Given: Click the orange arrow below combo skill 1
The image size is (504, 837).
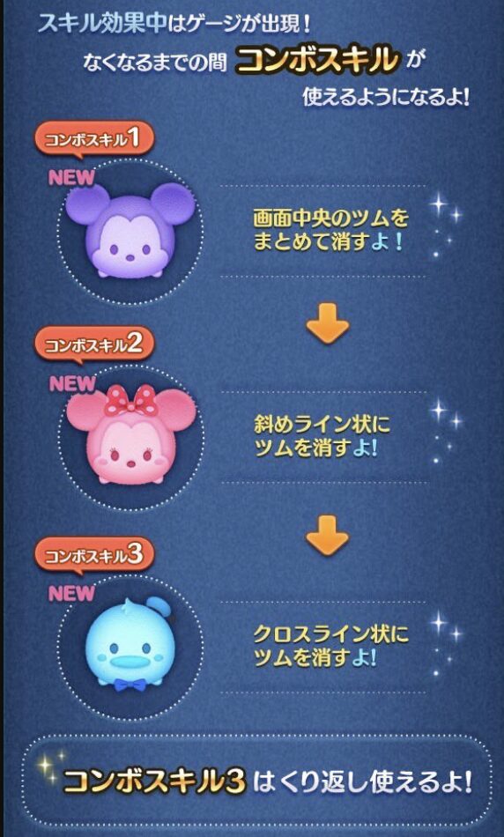Looking at the screenshot, I should tap(327, 323).
